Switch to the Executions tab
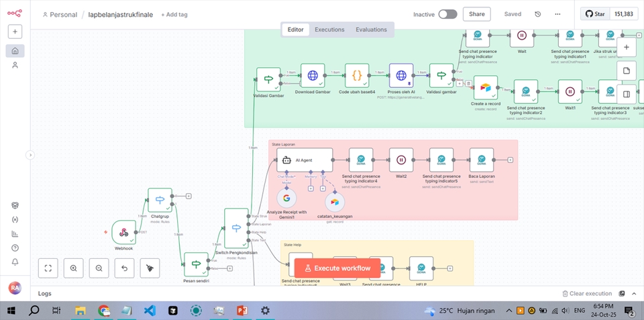The image size is (644, 320). [329, 30]
